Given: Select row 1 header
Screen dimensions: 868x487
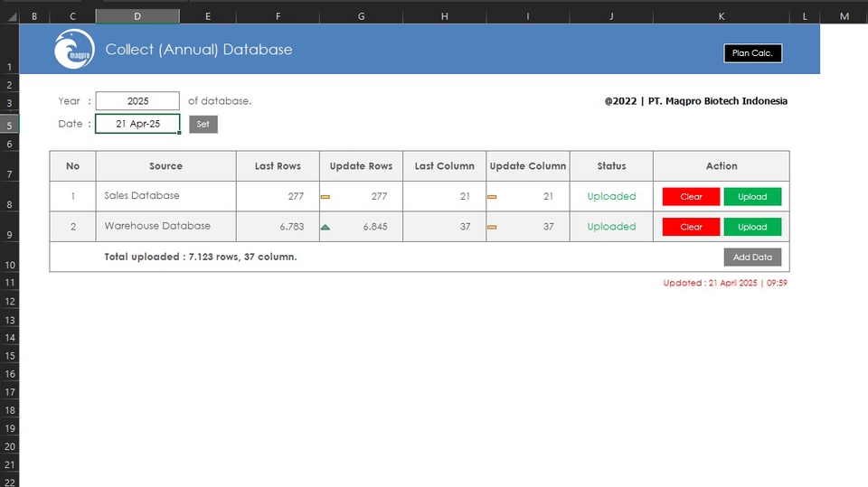Looking at the screenshot, I should [9, 50].
